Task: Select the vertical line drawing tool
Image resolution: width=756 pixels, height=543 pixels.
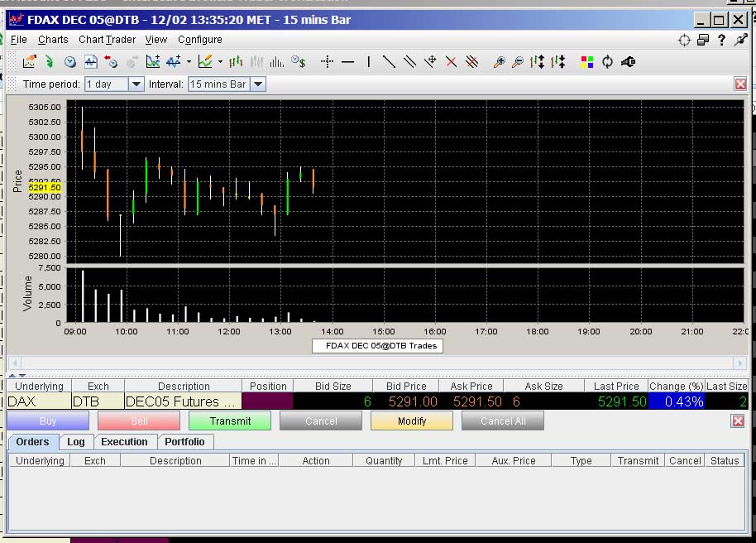Action: click(369, 62)
